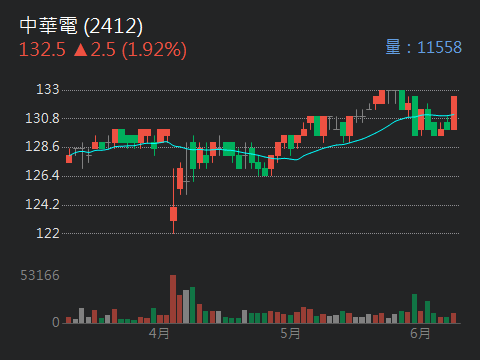The width and height of the screenshot is (480, 360).
Task: Click the tallest green volume bar near 6月
Action: coord(414,309)
